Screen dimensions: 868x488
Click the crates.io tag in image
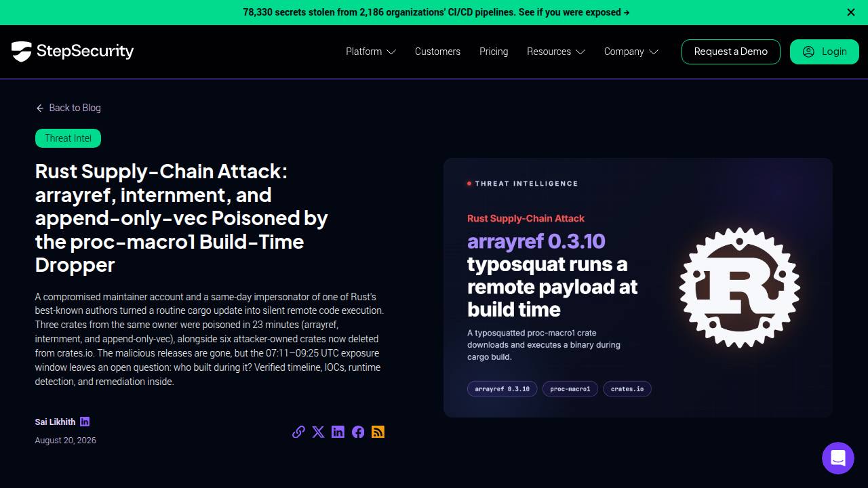coord(627,389)
